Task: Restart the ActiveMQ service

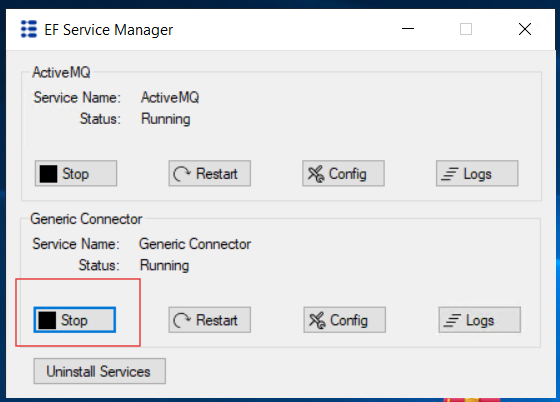Action: [210, 174]
